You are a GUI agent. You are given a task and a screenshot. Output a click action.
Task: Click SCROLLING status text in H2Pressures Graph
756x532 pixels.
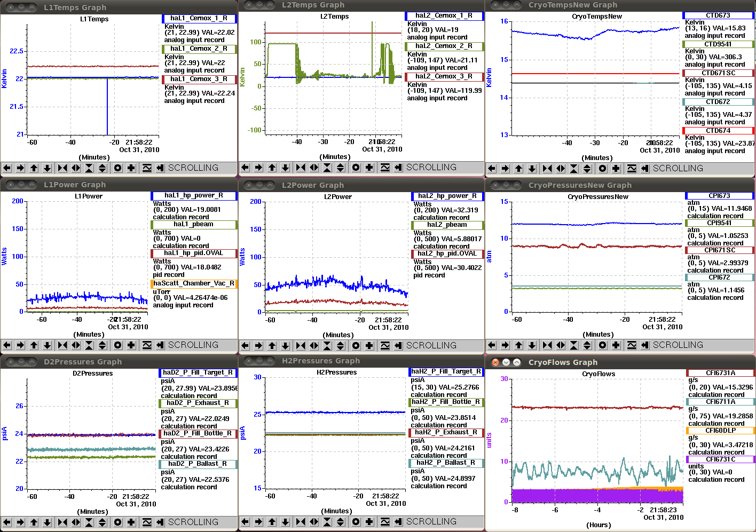[431, 522]
